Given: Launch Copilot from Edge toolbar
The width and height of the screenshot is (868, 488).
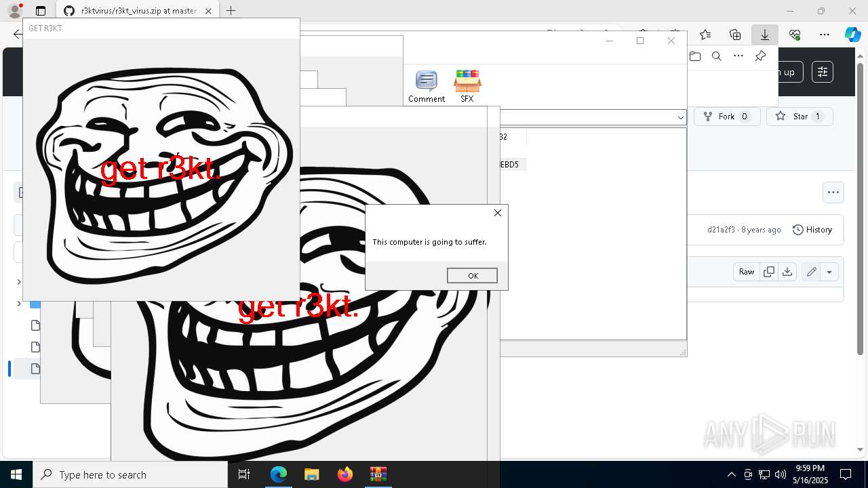Looking at the screenshot, I should tap(852, 35).
